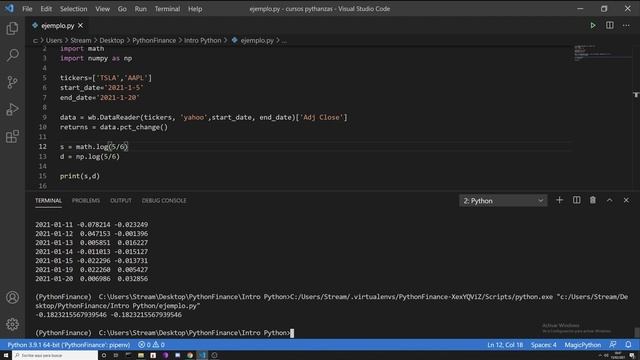Open the terminal selector '2: Python' dropdown
The image size is (640, 360).
click(503, 201)
